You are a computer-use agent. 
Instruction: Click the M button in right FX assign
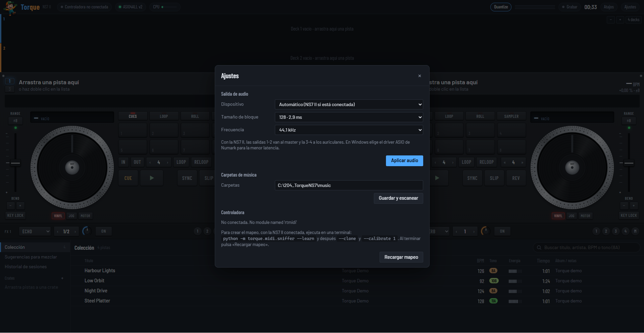tap(635, 231)
